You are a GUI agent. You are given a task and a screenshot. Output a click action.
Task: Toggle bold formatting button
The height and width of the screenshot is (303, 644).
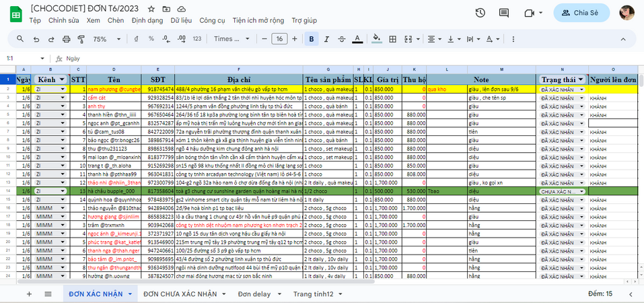click(312, 39)
